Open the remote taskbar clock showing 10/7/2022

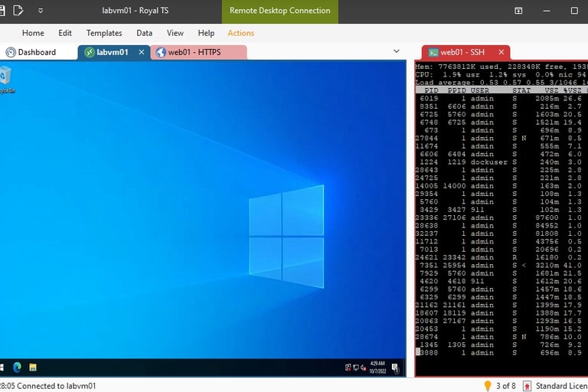point(377,367)
